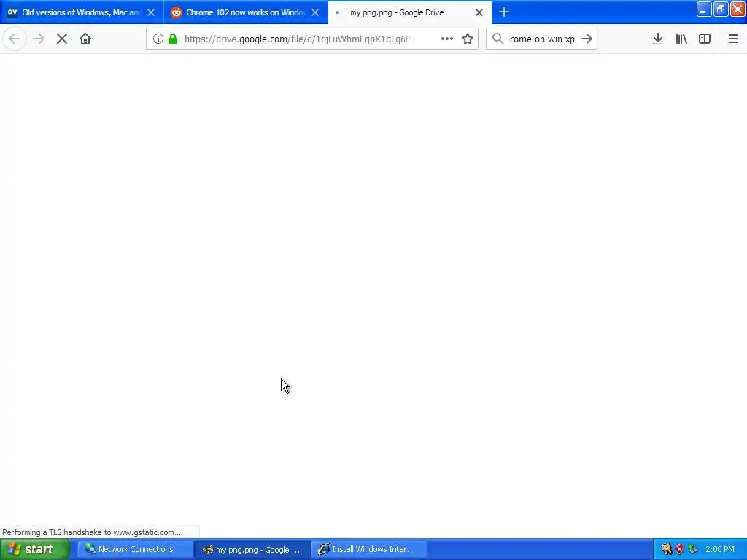Bookmark this page with the star
The image size is (747, 560).
coord(468,39)
